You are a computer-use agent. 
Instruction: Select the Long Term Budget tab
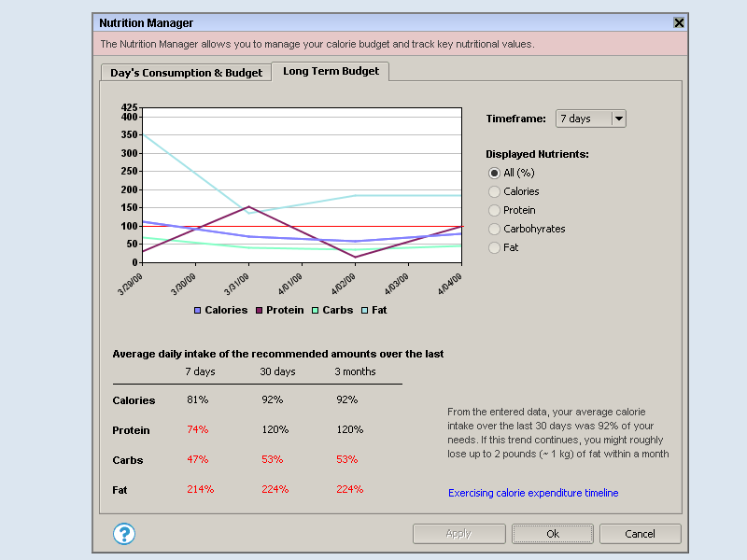(x=331, y=71)
